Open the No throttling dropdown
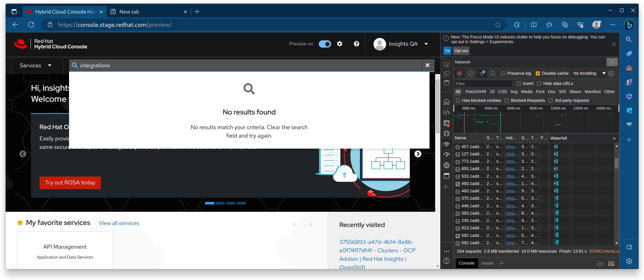 coord(589,73)
